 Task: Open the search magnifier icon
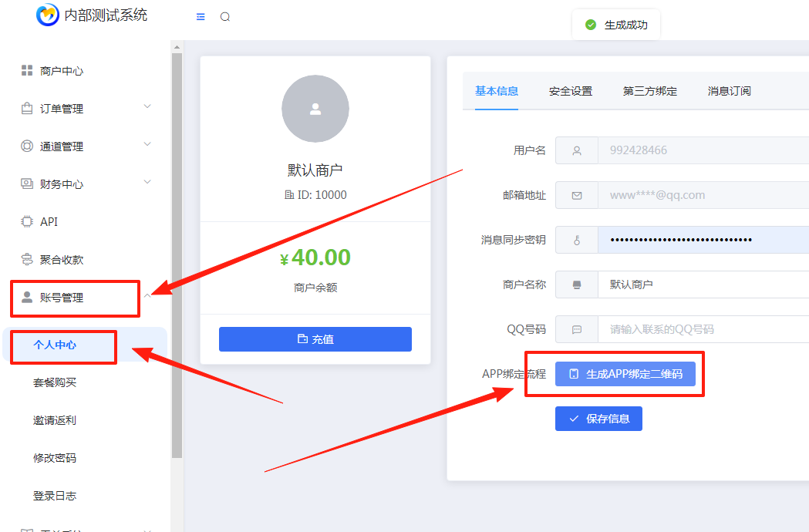(x=225, y=17)
